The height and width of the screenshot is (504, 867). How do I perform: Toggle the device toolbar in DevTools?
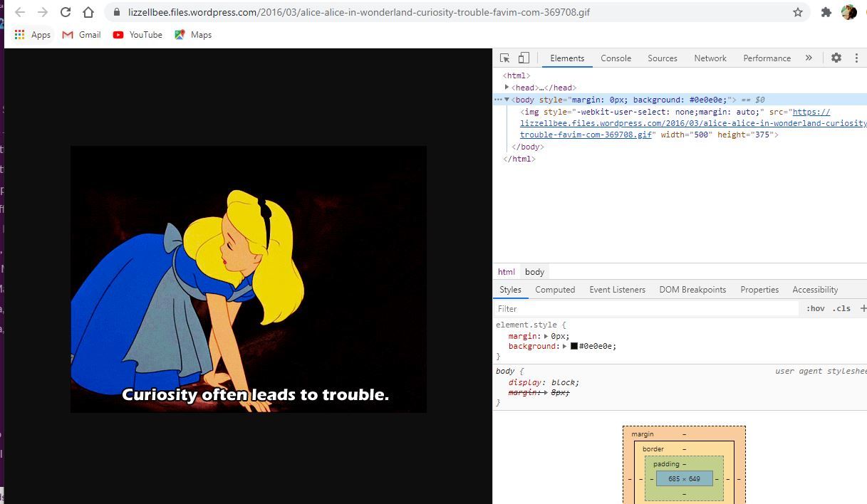[524, 58]
